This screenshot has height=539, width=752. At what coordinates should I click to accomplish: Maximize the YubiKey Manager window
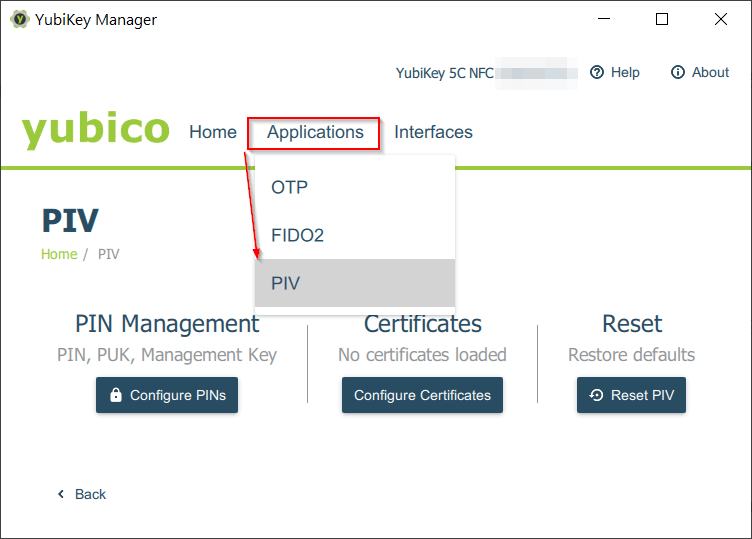662,19
